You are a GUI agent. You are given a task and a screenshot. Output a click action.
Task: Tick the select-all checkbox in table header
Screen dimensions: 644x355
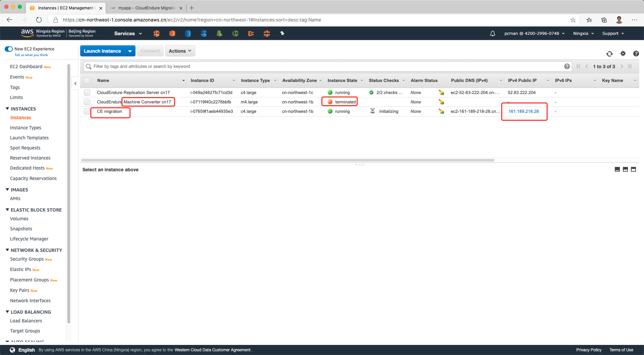point(87,81)
